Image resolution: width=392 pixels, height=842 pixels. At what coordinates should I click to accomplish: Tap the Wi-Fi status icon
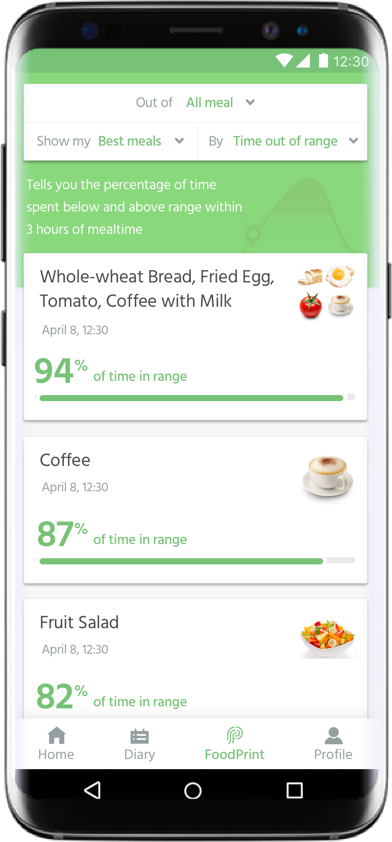(284, 61)
